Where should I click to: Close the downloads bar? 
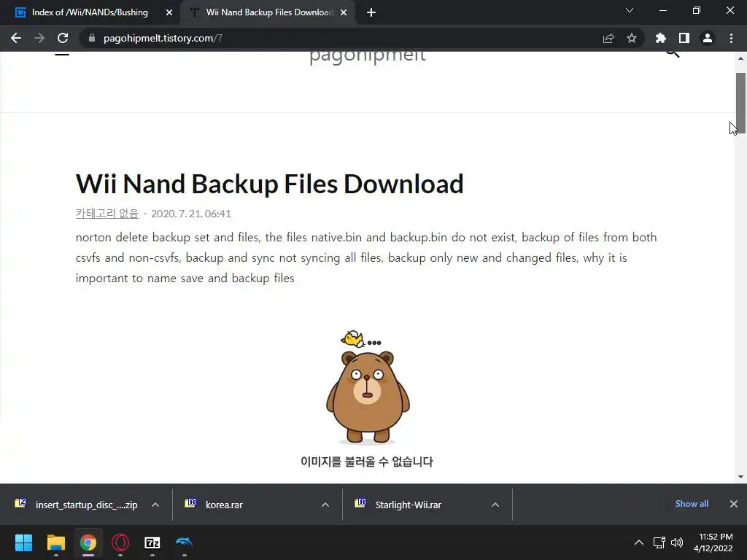pos(734,504)
